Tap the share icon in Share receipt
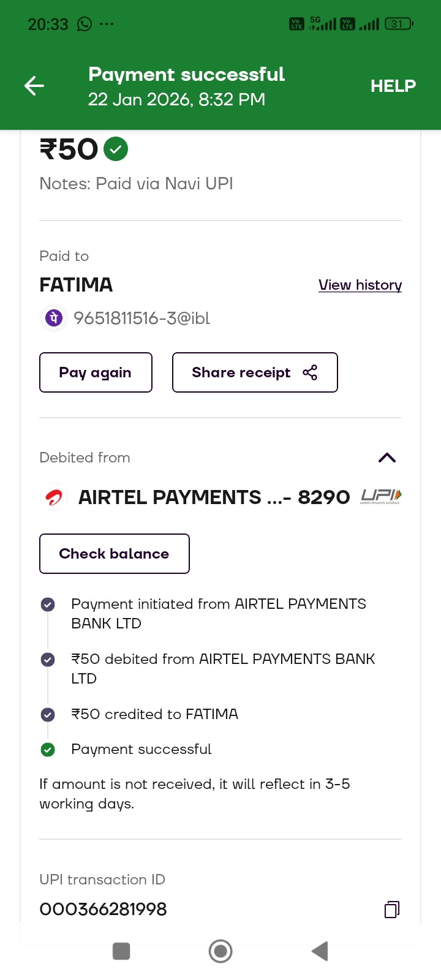The image size is (441, 980). pos(310,372)
